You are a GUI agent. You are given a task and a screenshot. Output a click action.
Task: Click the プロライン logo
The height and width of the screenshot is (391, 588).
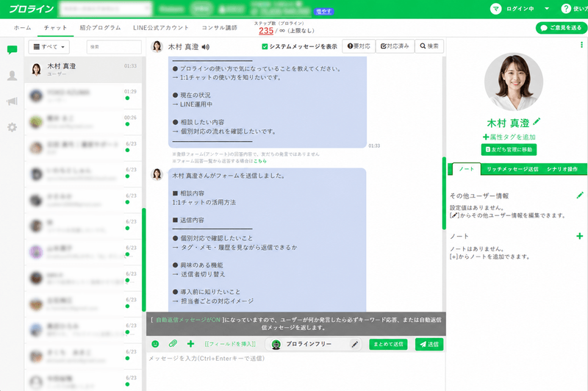point(32,9)
